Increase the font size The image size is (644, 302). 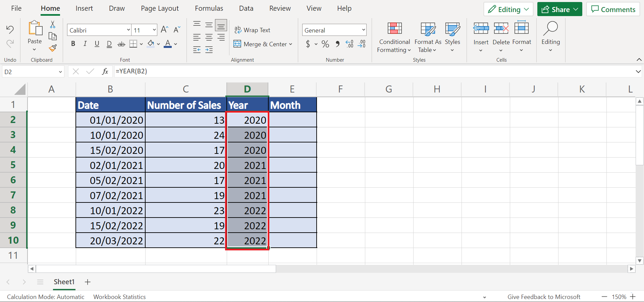164,29
